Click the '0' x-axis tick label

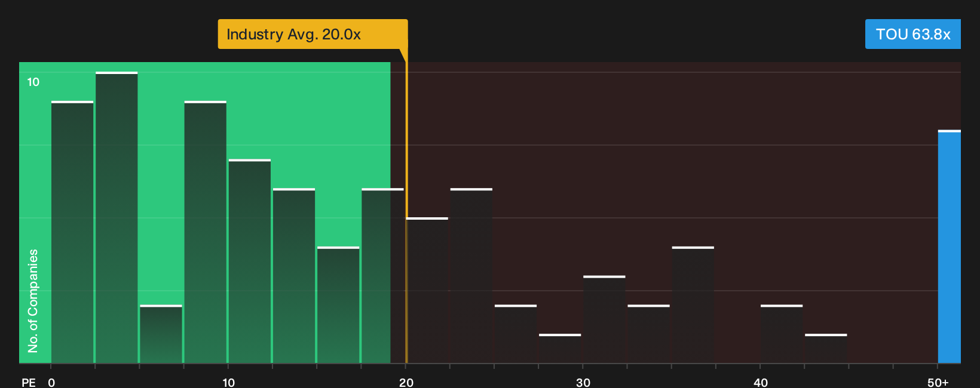pyautogui.click(x=51, y=383)
